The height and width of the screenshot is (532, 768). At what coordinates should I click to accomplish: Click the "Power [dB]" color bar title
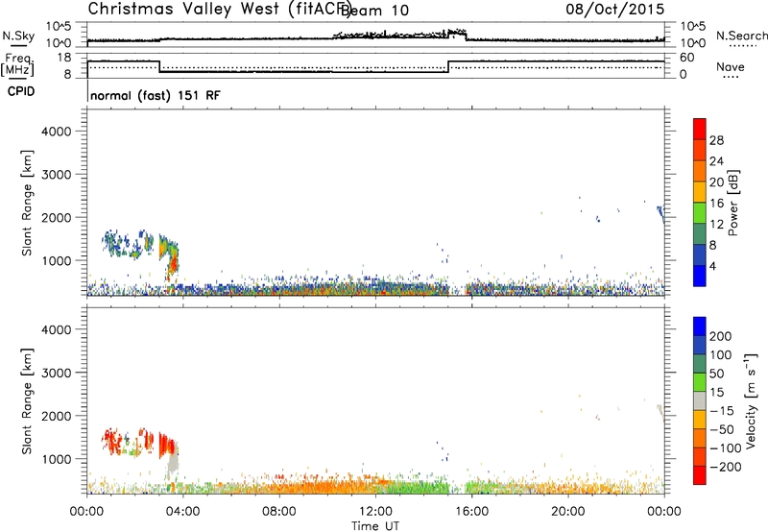pyautogui.click(x=733, y=203)
